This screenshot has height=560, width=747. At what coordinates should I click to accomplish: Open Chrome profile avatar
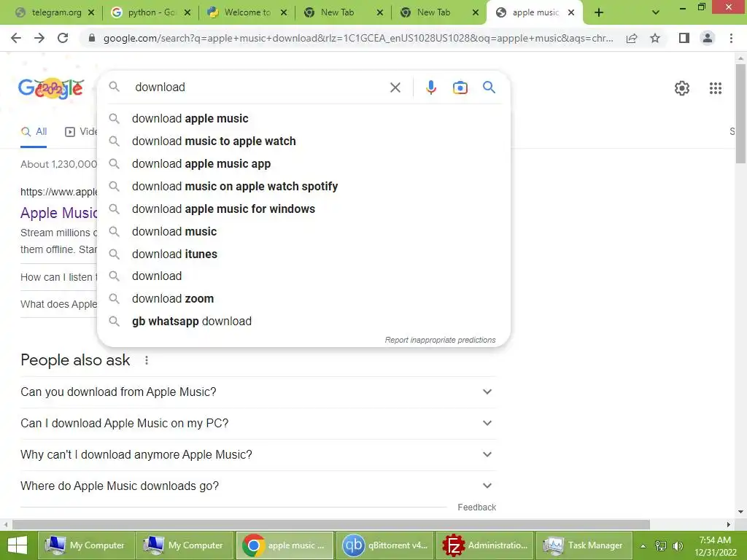(x=708, y=38)
